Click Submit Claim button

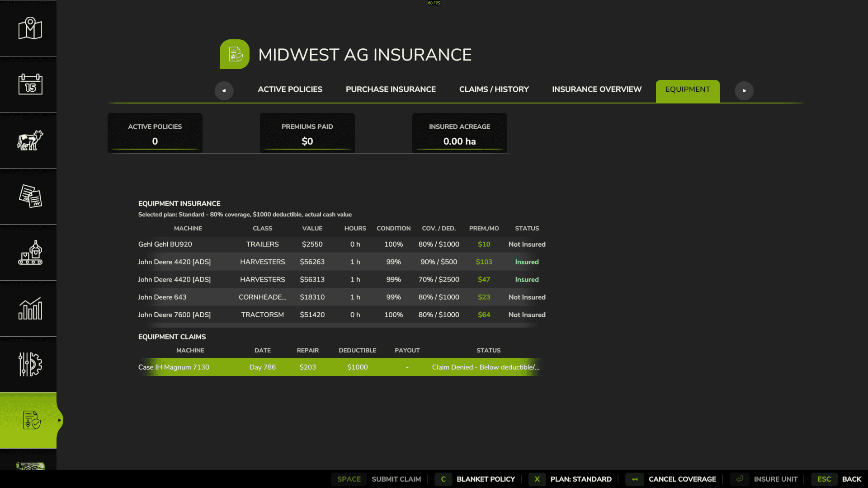coord(396,479)
